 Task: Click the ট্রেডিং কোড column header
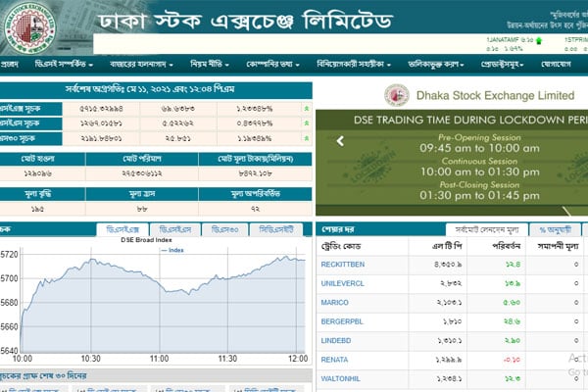pos(341,246)
